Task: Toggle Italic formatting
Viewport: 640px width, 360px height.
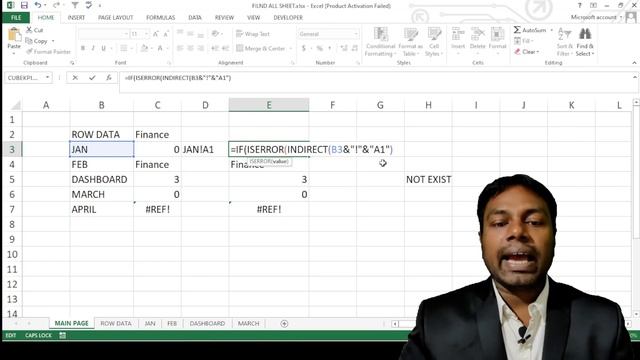Action: pos(93,48)
